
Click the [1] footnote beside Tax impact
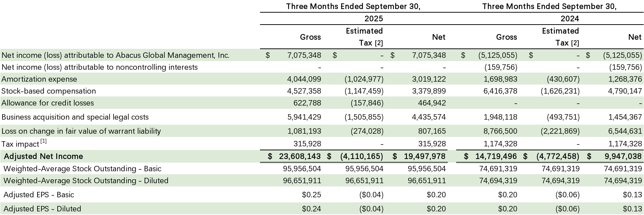[43, 142]
